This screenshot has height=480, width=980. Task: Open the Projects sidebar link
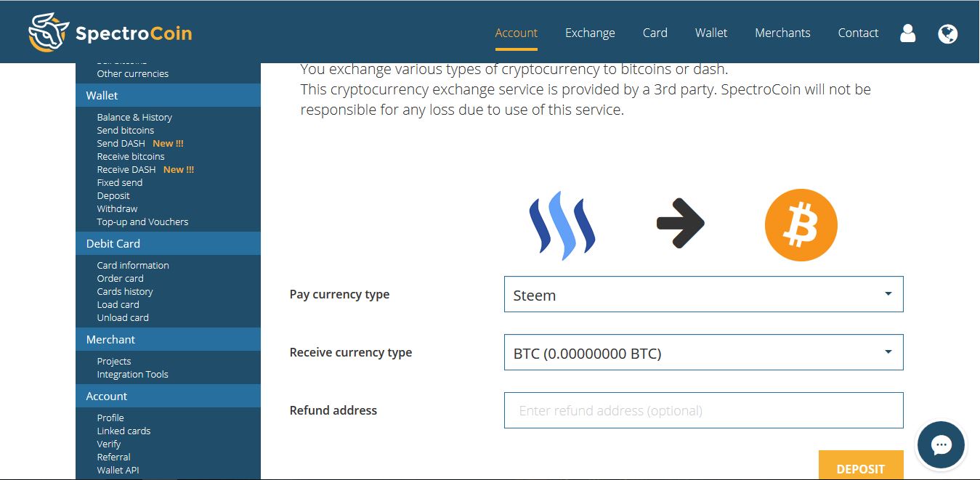pyautogui.click(x=114, y=361)
